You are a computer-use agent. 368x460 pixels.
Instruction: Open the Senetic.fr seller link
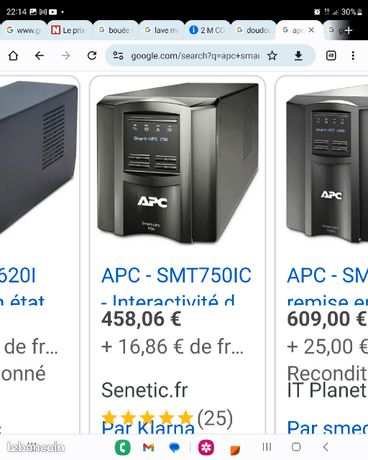144,390
